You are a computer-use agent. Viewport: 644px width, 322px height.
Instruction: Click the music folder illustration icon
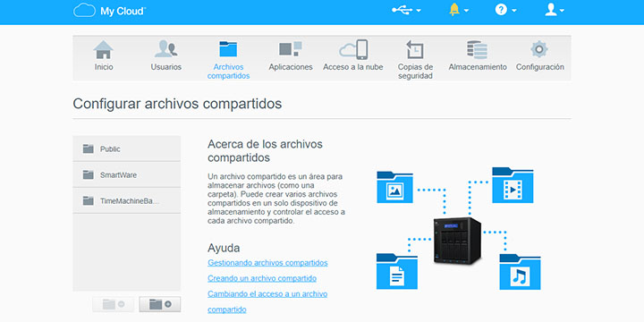520,272
